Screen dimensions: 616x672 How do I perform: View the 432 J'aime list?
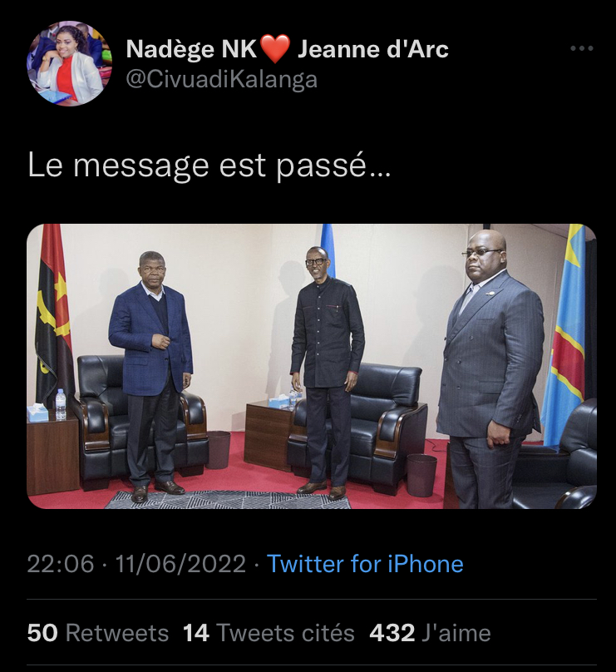pos(430,633)
